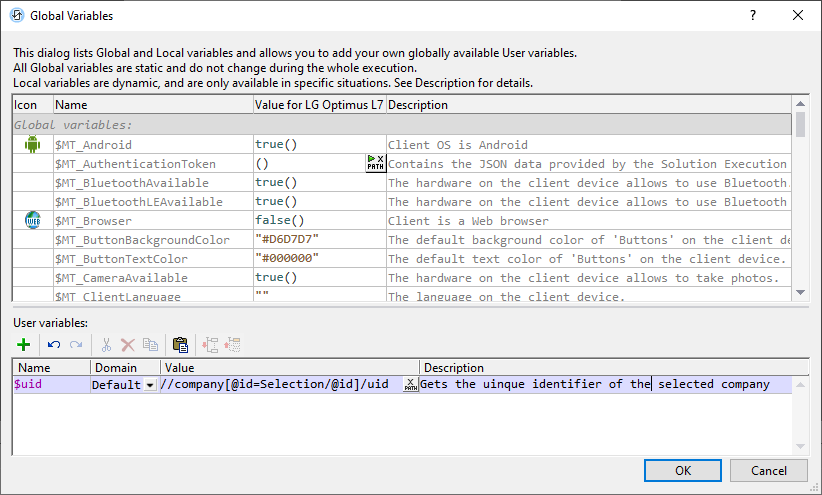The width and height of the screenshot is (822, 495).
Task: Click the help question mark button
Action: pos(753,16)
